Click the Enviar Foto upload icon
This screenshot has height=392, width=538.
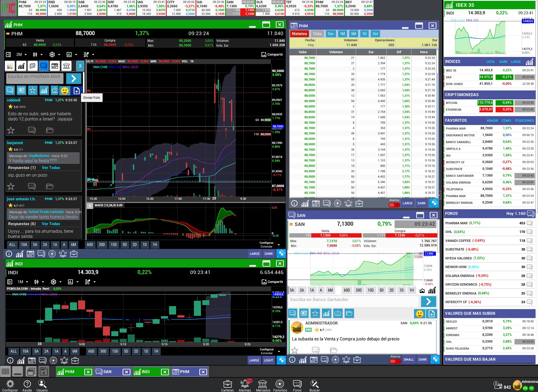coord(76,90)
